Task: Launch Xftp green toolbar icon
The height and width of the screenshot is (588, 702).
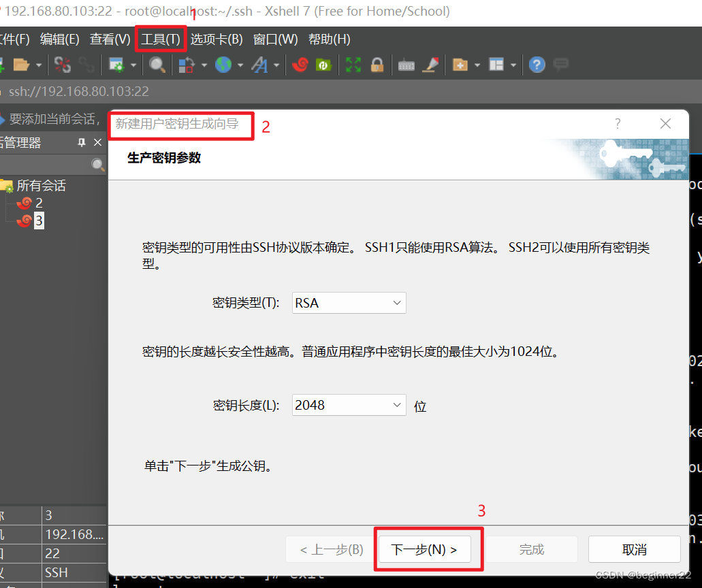Action: tap(323, 65)
